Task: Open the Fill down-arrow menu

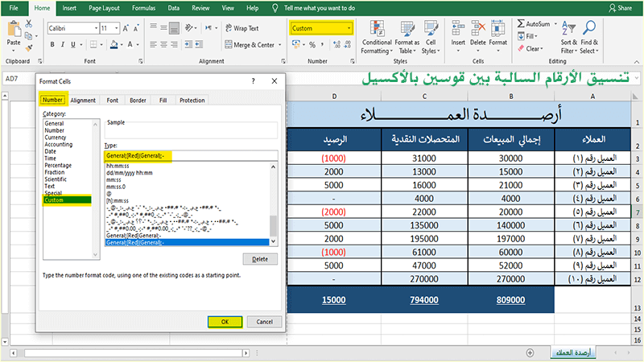Action: tap(527, 36)
